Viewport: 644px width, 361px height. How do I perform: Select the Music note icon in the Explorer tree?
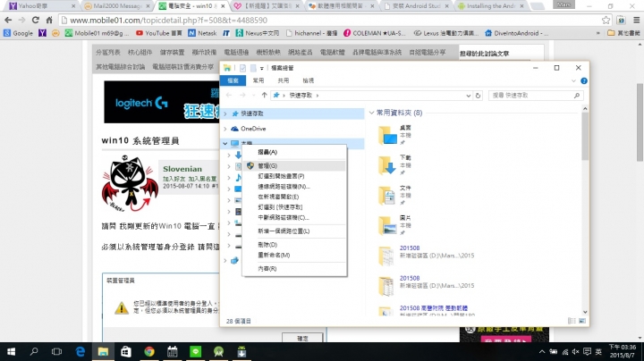point(238,178)
